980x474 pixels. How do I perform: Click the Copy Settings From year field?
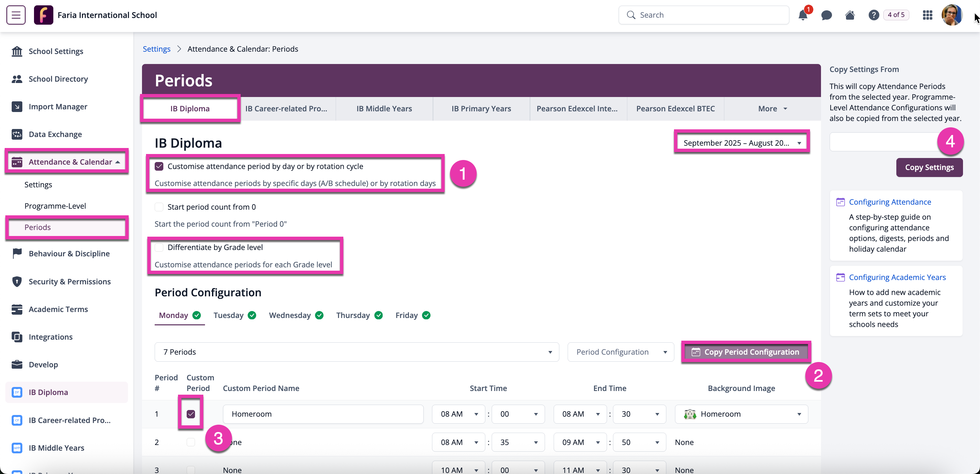point(896,142)
